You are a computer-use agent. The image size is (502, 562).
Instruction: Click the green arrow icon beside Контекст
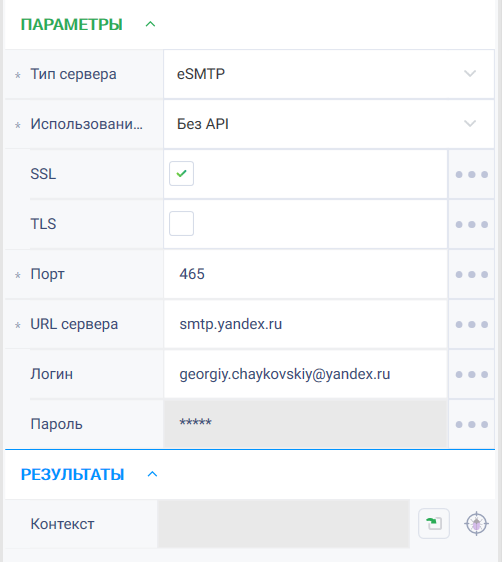point(434,523)
